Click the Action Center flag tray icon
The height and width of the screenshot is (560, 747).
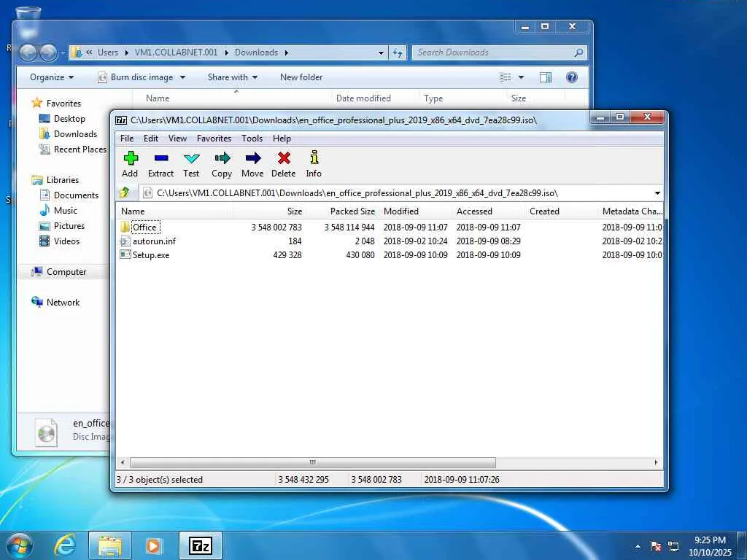point(656,546)
